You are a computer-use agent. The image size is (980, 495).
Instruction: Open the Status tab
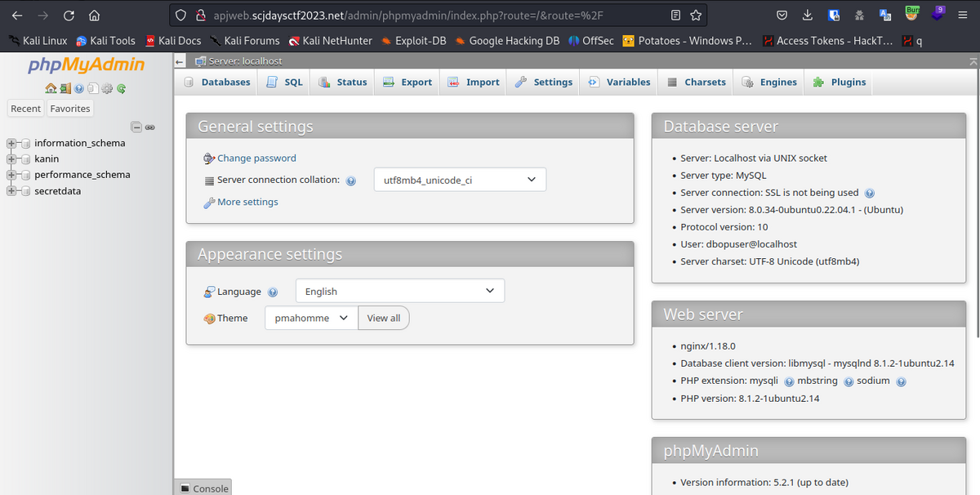coord(342,82)
